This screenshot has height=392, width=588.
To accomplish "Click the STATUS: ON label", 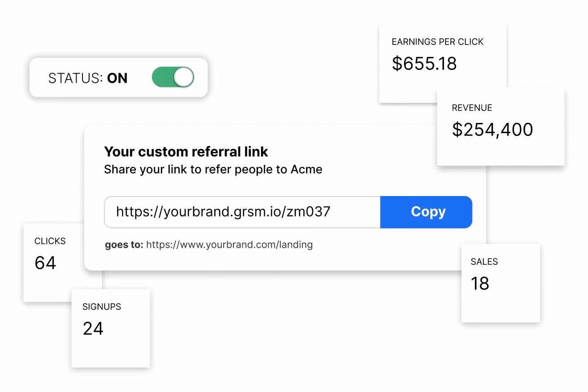I will coord(88,78).
